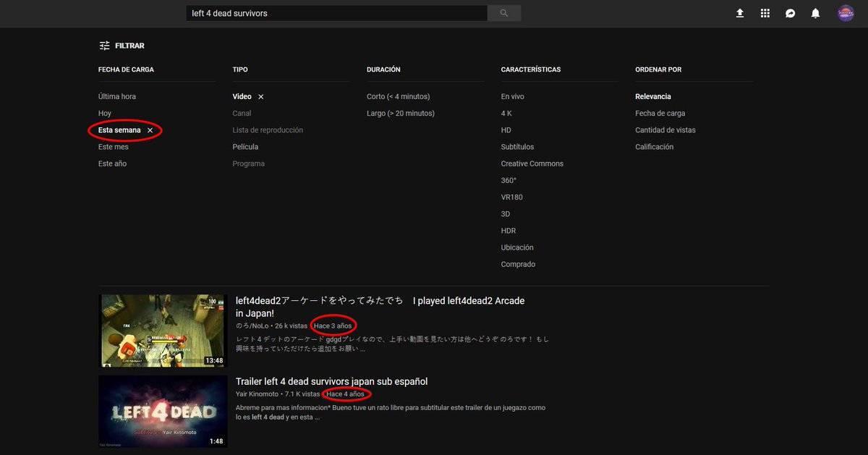
Task: Enable the Ubicación filter
Action: click(517, 247)
